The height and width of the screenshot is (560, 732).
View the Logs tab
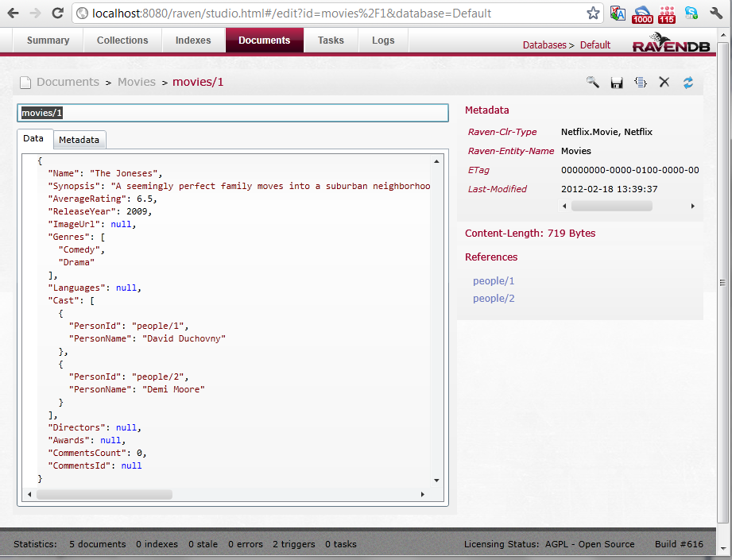pos(383,41)
